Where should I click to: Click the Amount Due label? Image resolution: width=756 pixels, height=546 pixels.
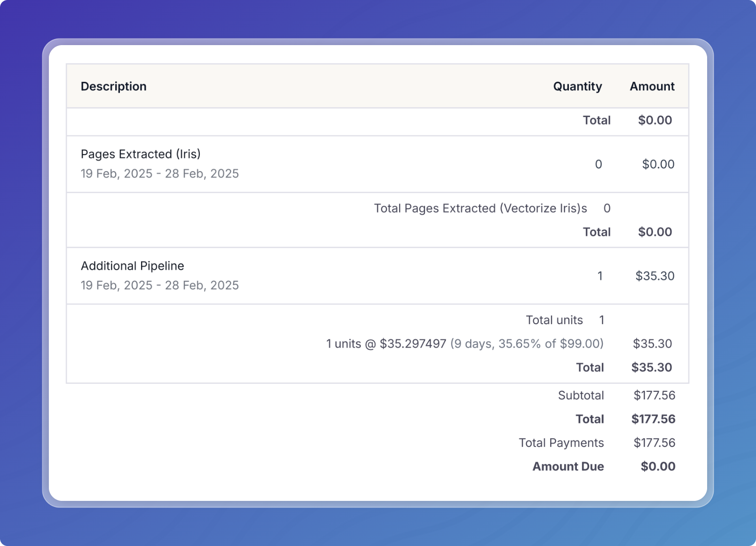point(568,467)
